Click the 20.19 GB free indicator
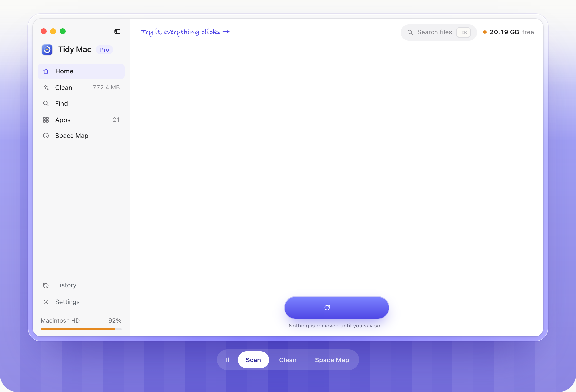The height and width of the screenshot is (392, 576). coord(508,32)
